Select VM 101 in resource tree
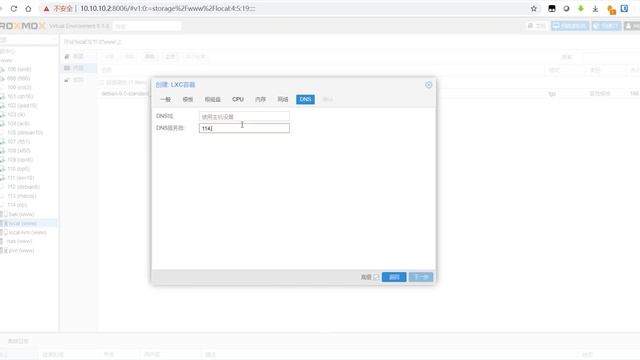This screenshot has height=360, width=640. [x=20, y=96]
